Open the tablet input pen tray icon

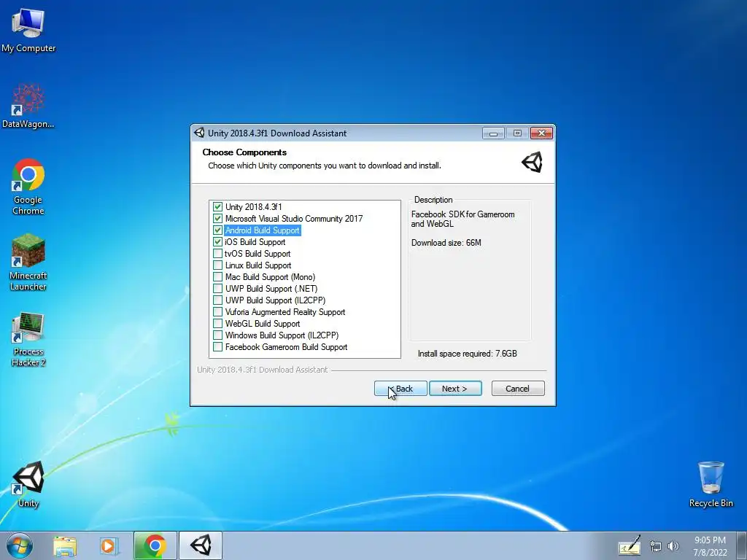coord(630,545)
